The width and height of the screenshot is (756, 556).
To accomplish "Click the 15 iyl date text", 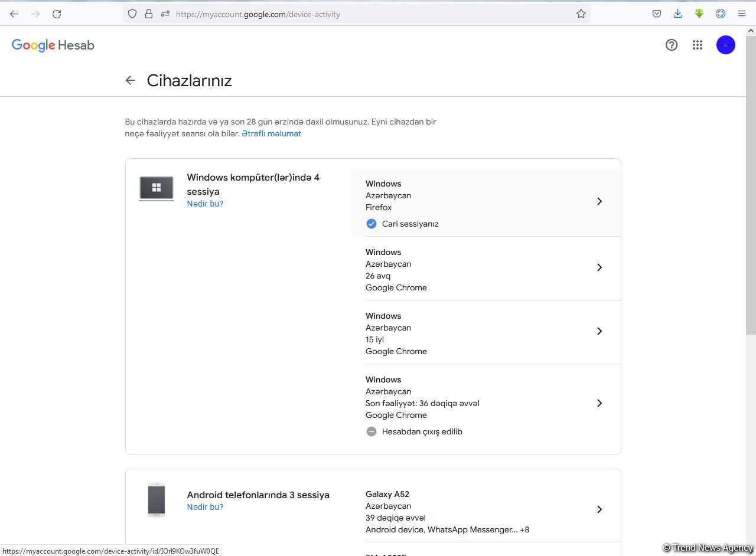I will pyautogui.click(x=374, y=339).
